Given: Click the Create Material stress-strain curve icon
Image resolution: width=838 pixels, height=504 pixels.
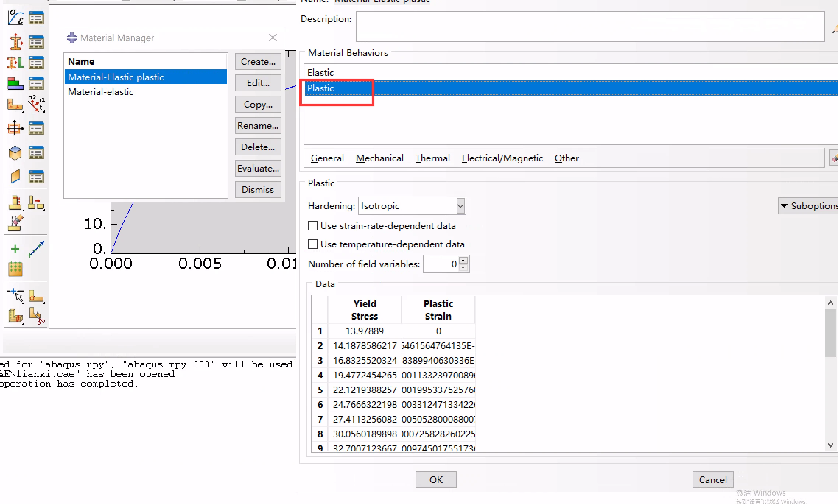Looking at the screenshot, I should tap(15, 17).
